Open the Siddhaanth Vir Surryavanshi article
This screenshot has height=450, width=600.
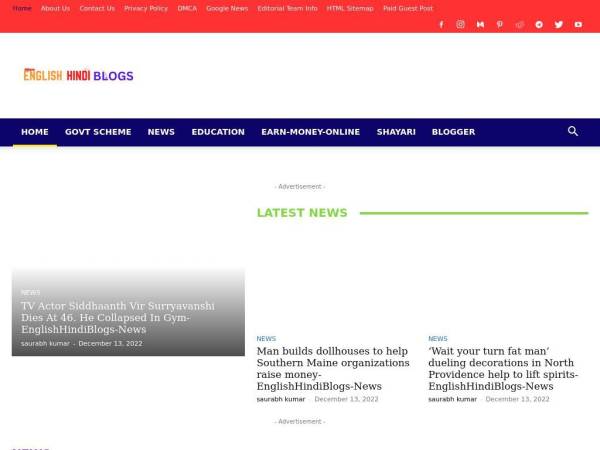(x=118, y=318)
